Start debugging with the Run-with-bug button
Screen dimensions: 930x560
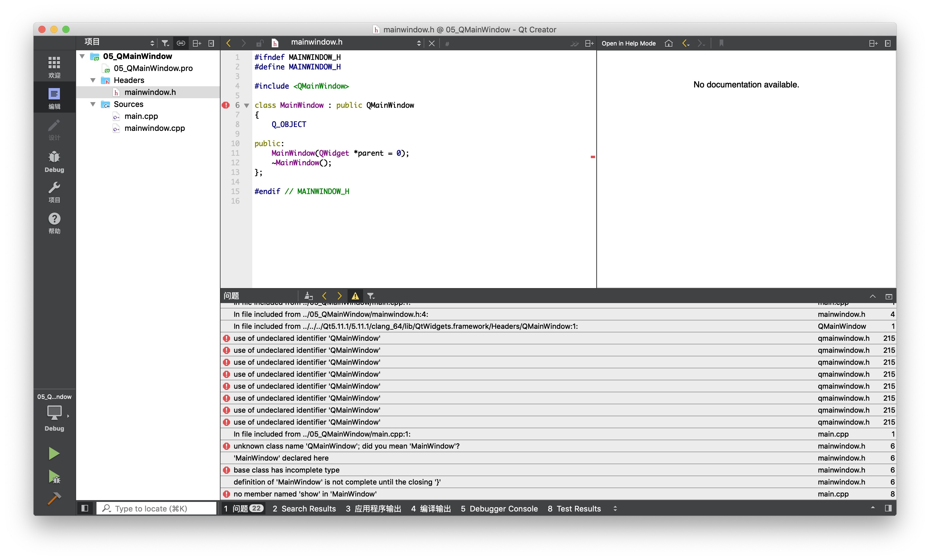pyautogui.click(x=54, y=477)
